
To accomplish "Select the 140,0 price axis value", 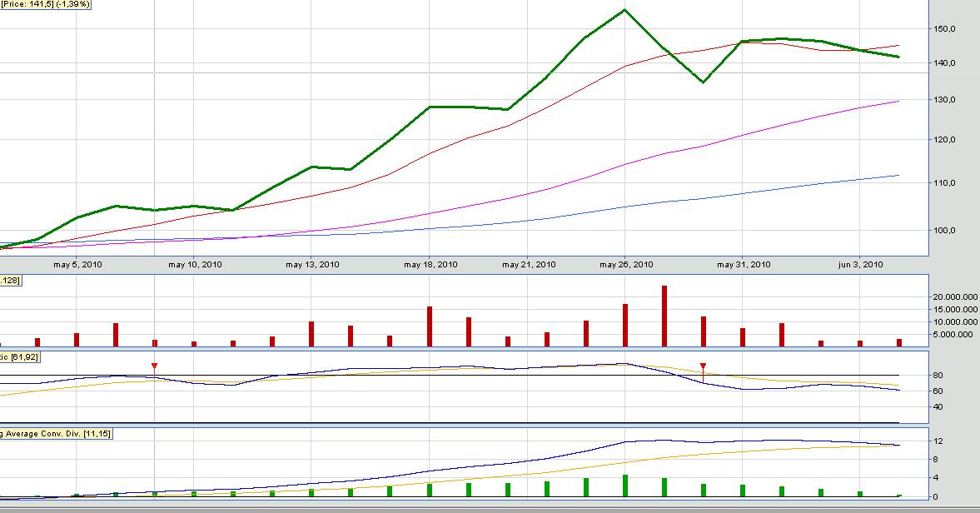I will [943, 63].
